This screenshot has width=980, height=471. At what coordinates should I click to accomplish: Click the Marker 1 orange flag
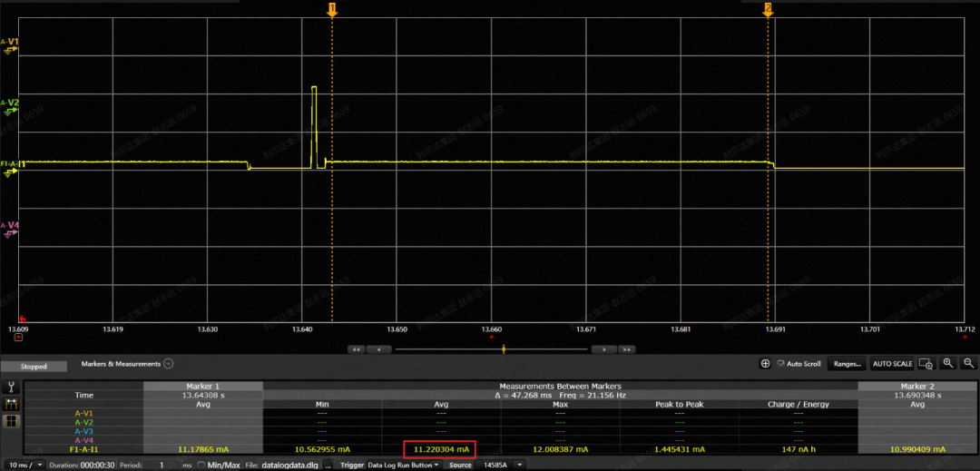[x=332, y=9]
